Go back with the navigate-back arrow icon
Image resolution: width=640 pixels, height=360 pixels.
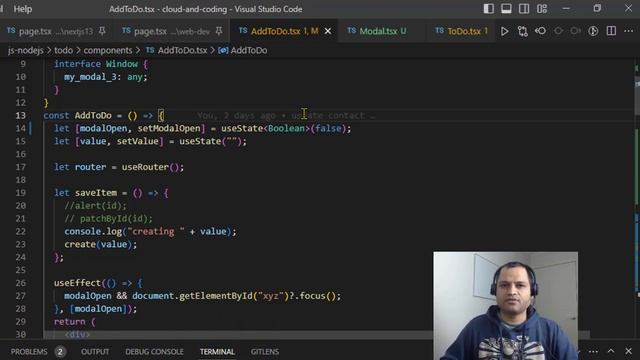coord(540,31)
